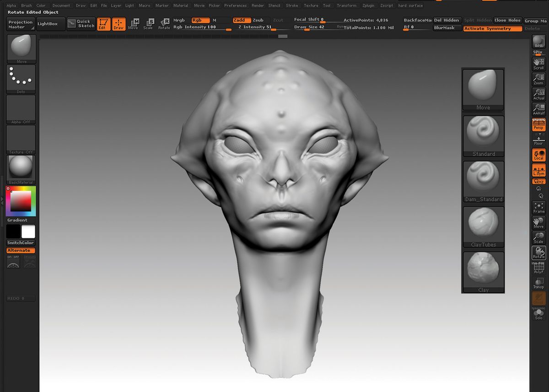Open the Material palette menu
Image resolution: width=549 pixels, height=392 pixels.
(x=181, y=5)
